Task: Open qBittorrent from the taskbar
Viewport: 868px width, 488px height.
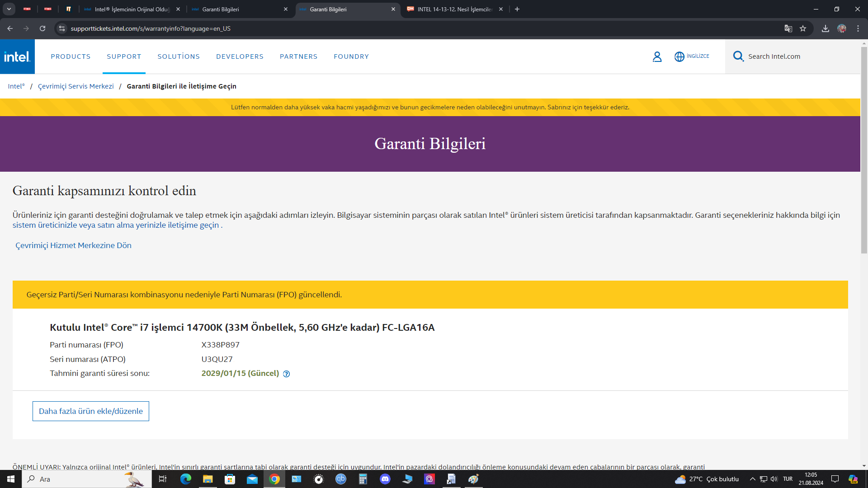Action: coord(340,479)
